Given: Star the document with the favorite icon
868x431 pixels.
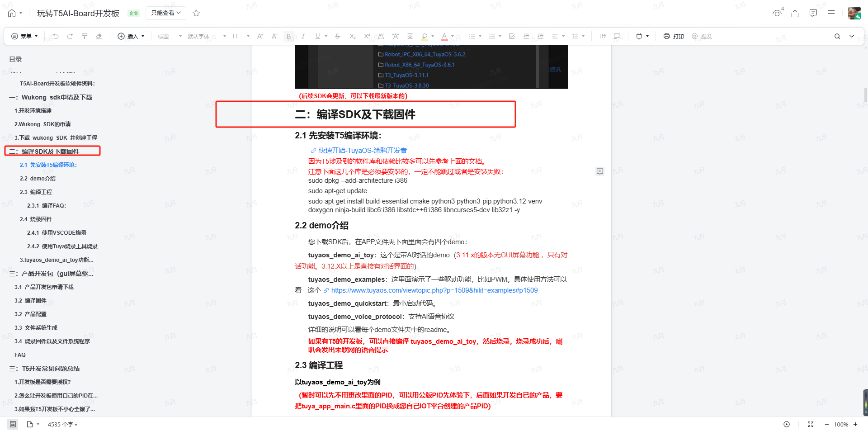Looking at the screenshot, I should pyautogui.click(x=196, y=13).
